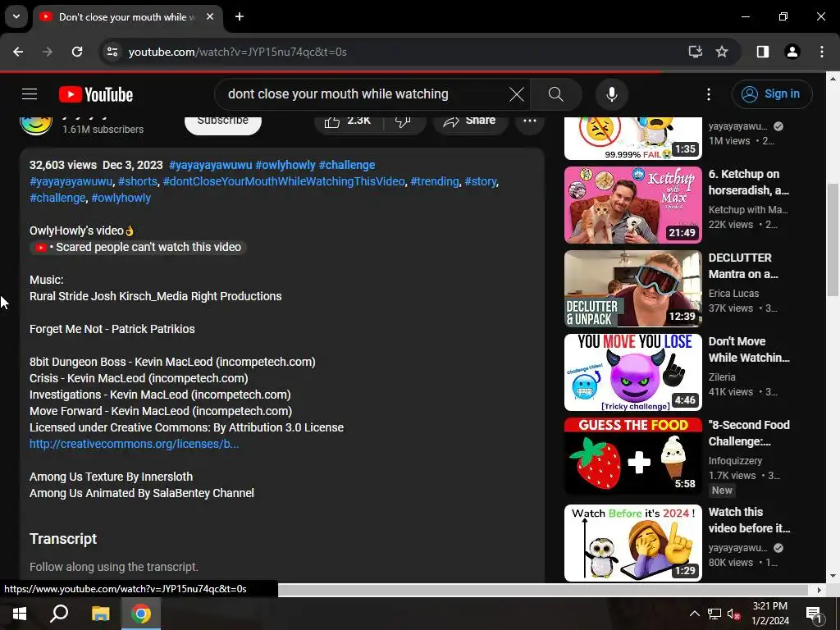The width and height of the screenshot is (840, 630).
Task: Toggle the browser side panel
Action: point(762,52)
